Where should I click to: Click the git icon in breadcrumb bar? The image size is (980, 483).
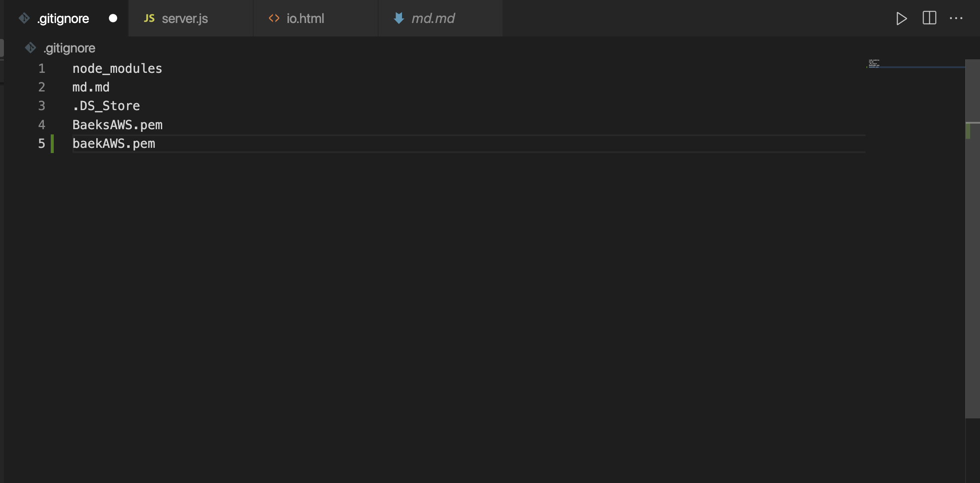30,48
